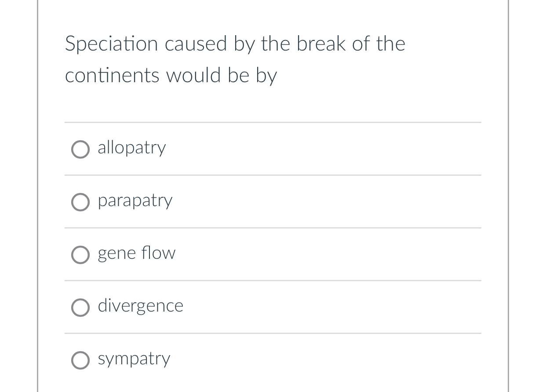This screenshot has height=392, width=546.
Task: Click the allopatry answer label
Action: coord(131,148)
